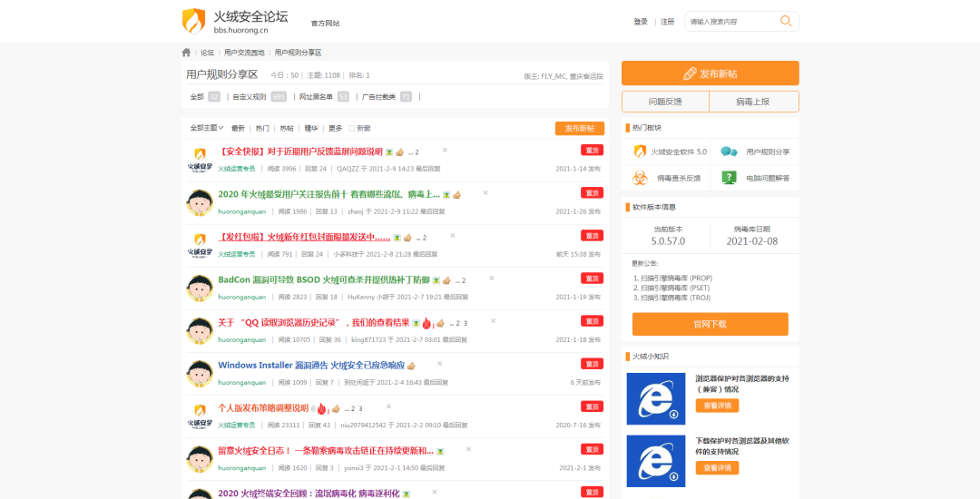Image resolution: width=980 pixels, height=499 pixels.
Task: Toggle the 新窗 checkbox
Action: pyautogui.click(x=352, y=129)
